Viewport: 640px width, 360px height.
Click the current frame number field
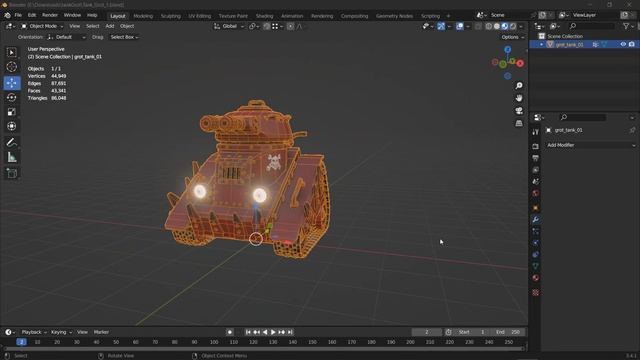coord(427,332)
